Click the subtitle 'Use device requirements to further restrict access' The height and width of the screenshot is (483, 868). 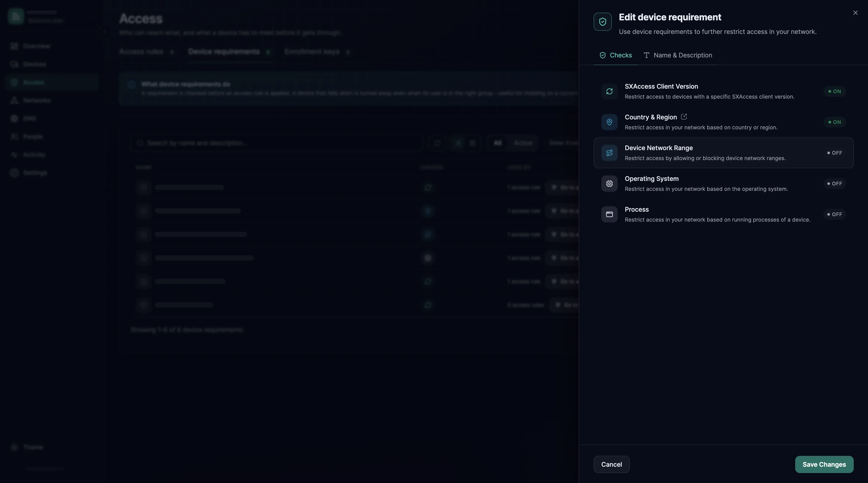(717, 32)
